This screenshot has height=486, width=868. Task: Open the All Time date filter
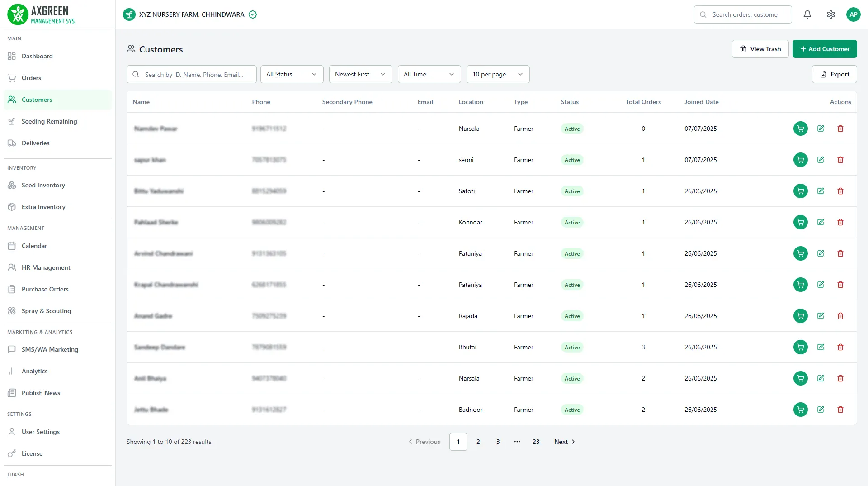click(x=429, y=74)
